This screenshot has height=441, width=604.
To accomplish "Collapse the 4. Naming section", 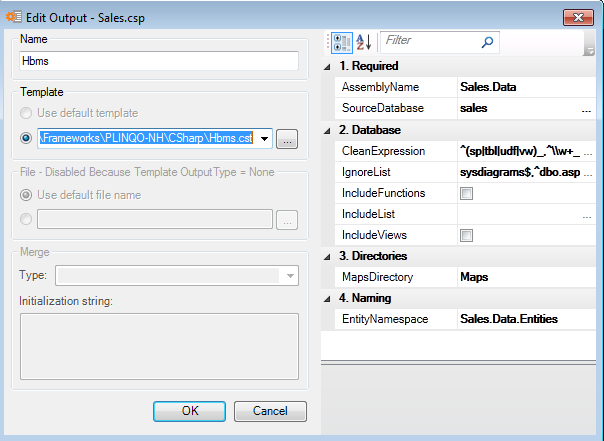I will click(x=329, y=298).
